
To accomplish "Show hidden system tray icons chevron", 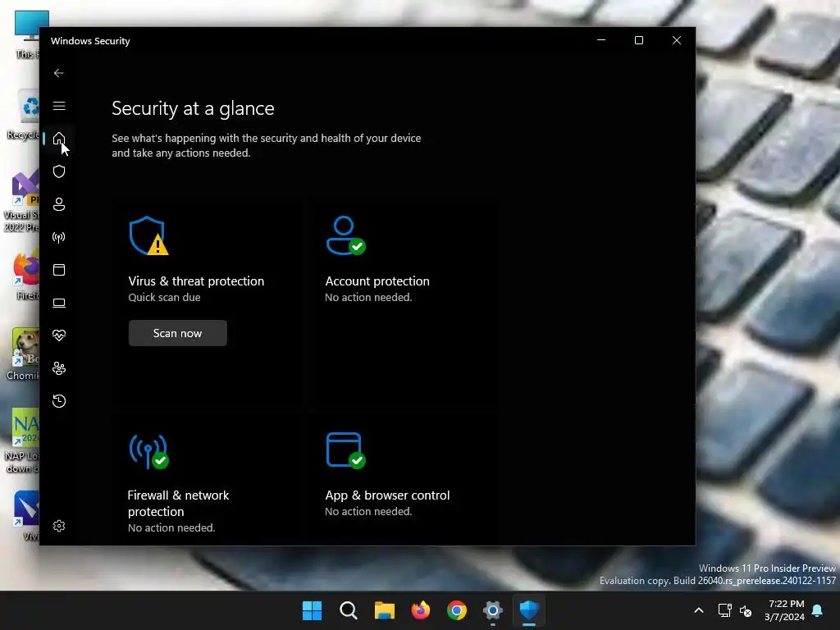I will point(699,610).
